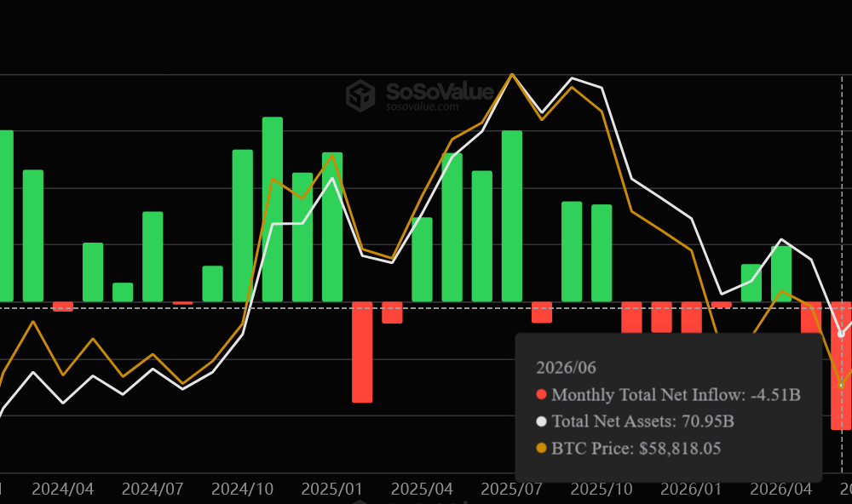Viewport: 852px width, 504px height.
Task: Select the small red bar at 2024/04
Action: [x=63, y=306]
